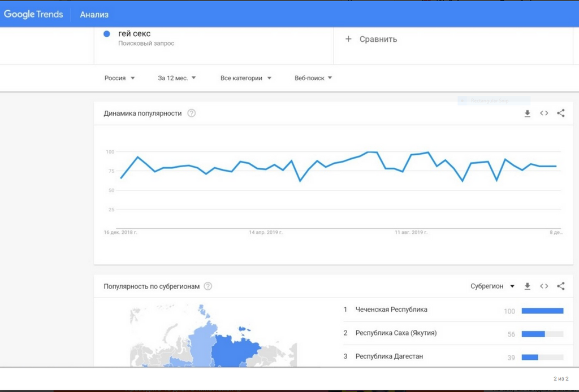Image resolution: width=579 pixels, height=392 pixels.
Task: Click the Google Trends logo
Action: pyautogui.click(x=33, y=14)
